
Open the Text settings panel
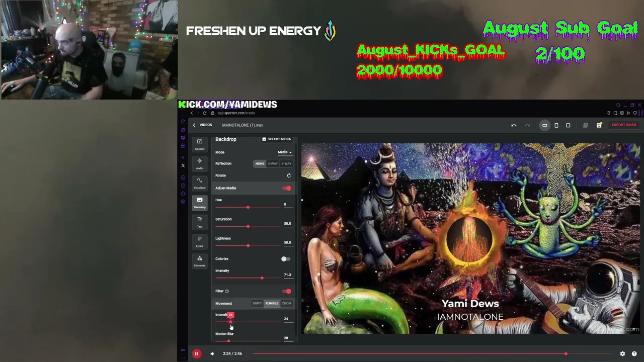200,222
